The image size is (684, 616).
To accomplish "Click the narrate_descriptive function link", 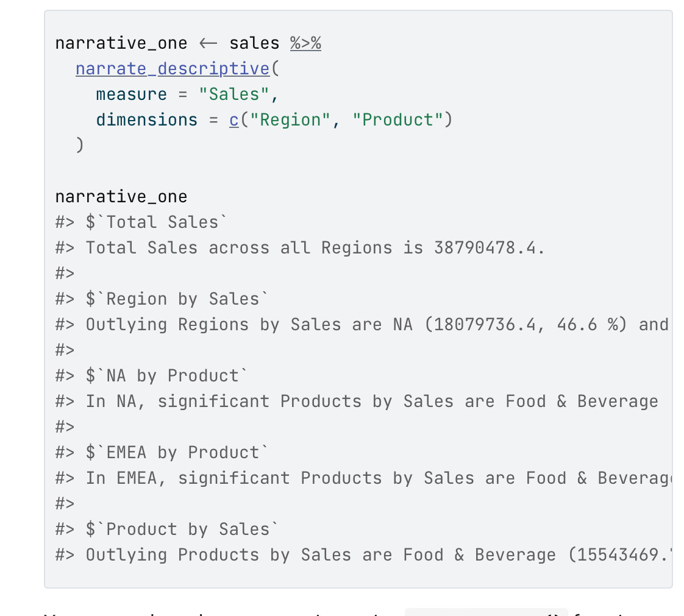I will [x=173, y=69].
